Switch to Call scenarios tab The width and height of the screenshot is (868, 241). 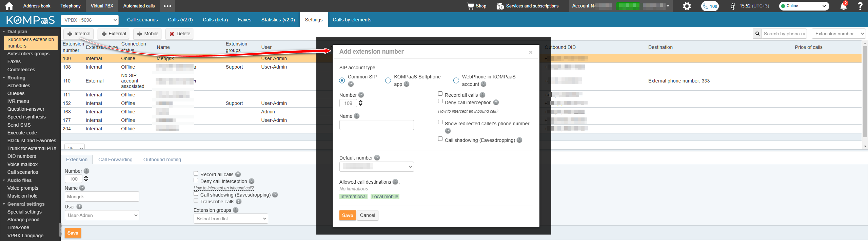tap(142, 20)
